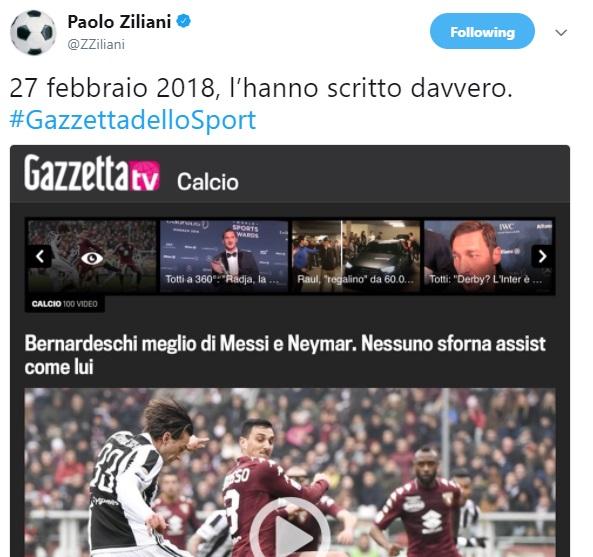Click the Bernardeschi meglio di Messi headline
The image size is (593, 557).
[285, 355]
